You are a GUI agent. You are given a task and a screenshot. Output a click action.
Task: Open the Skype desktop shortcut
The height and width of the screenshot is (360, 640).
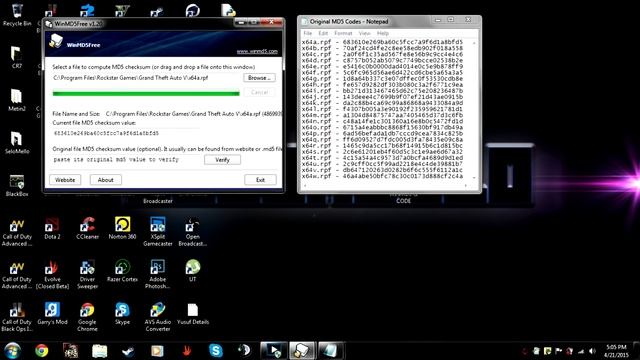[122, 313]
